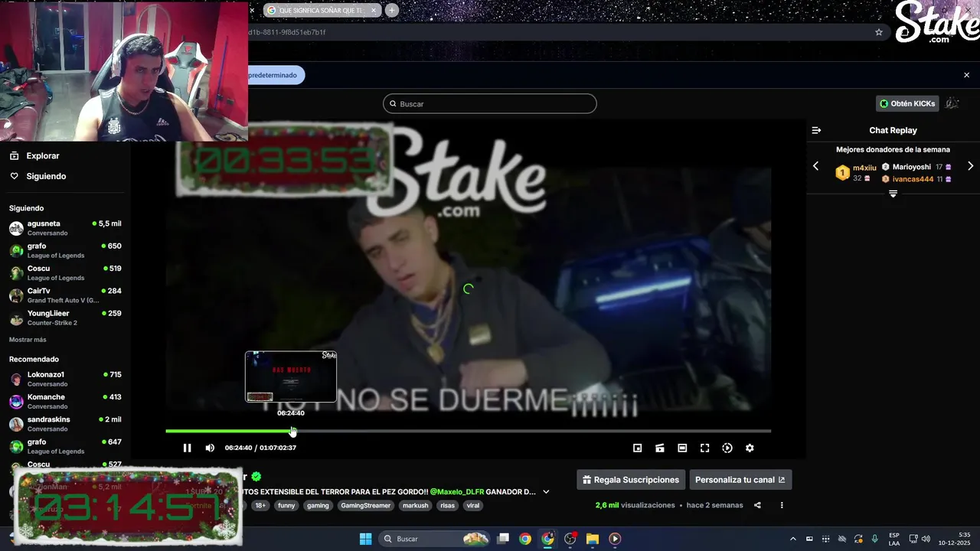Open Komanche recommended channel
The height and width of the screenshot is (551, 980).
(x=65, y=401)
